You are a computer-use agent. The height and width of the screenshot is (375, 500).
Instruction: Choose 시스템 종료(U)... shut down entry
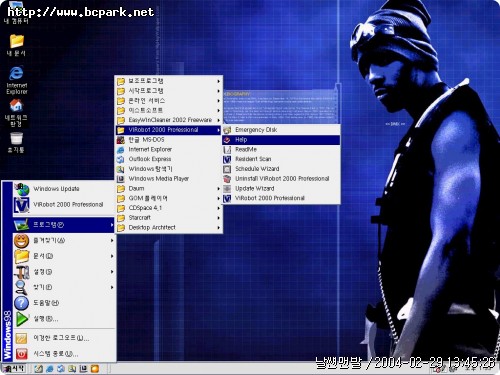pos(64,354)
